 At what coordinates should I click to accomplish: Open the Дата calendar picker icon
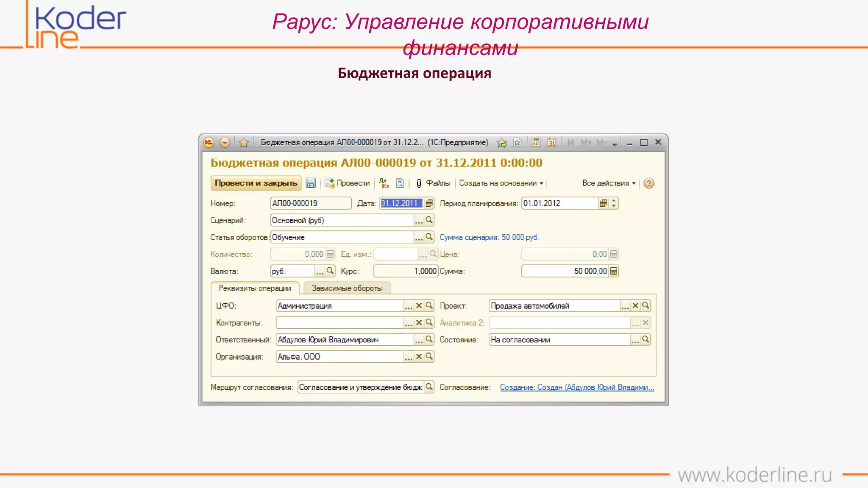429,203
